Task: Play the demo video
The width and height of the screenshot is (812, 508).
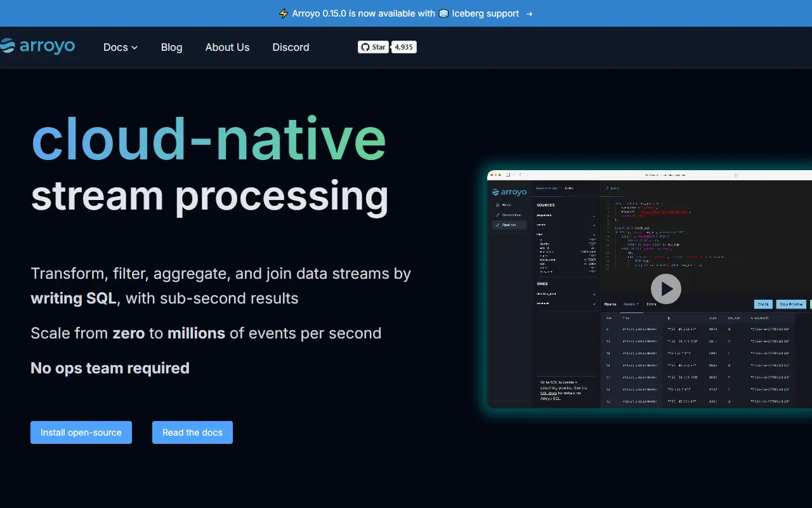Action: 665,289
